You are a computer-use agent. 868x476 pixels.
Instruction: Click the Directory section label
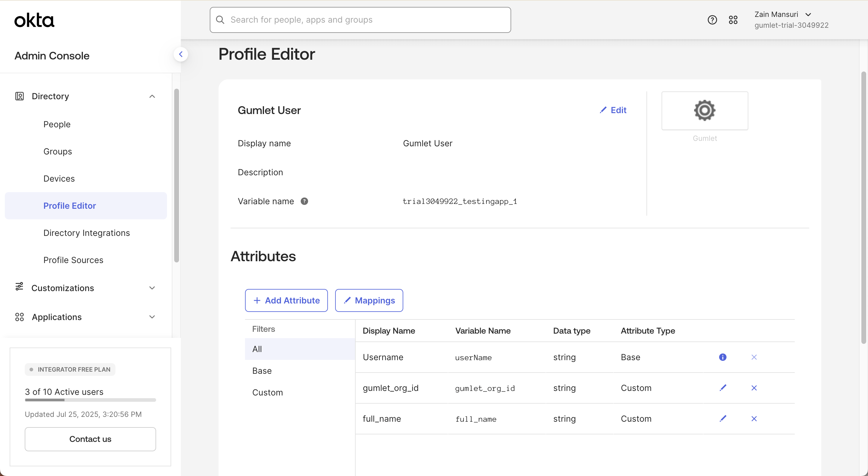pos(50,96)
